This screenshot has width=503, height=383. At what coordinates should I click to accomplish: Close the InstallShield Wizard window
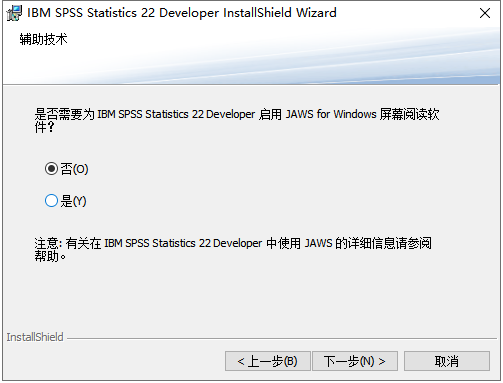point(485,13)
